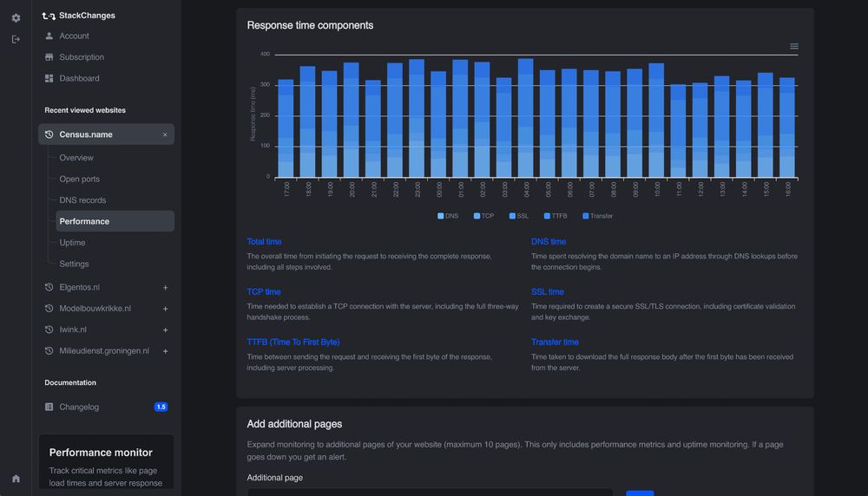Screen dimensions: 868x496
Task: Click the logout icon in left rail
Action: click(x=16, y=39)
